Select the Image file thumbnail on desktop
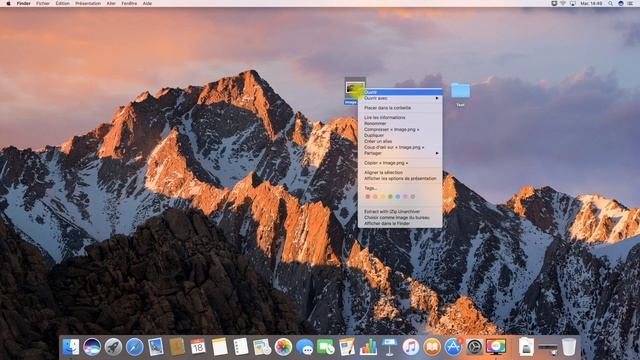 (x=354, y=87)
